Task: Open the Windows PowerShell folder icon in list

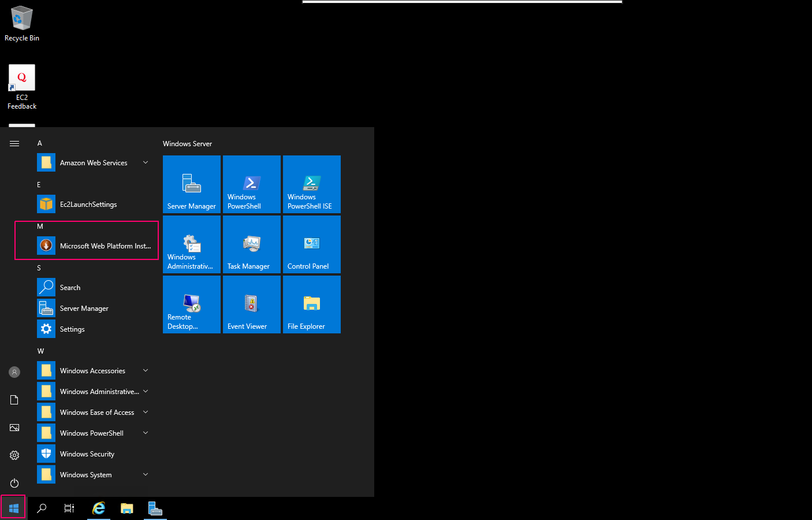Action: point(46,433)
